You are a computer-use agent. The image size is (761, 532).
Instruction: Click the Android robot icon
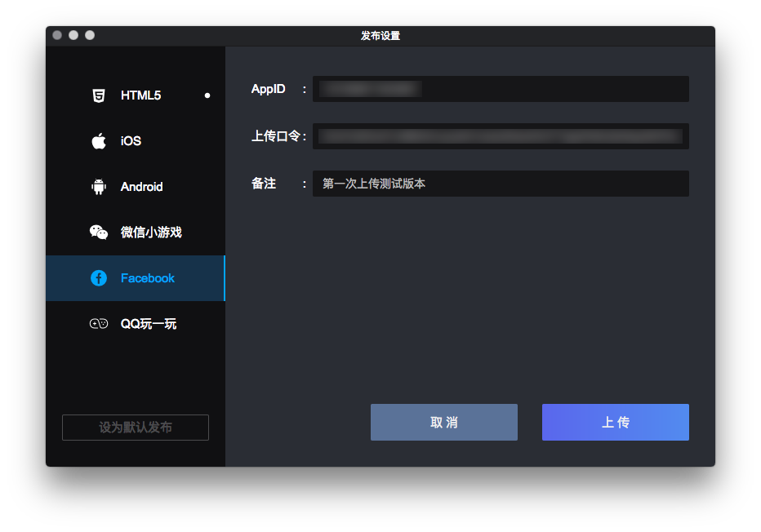point(99,187)
